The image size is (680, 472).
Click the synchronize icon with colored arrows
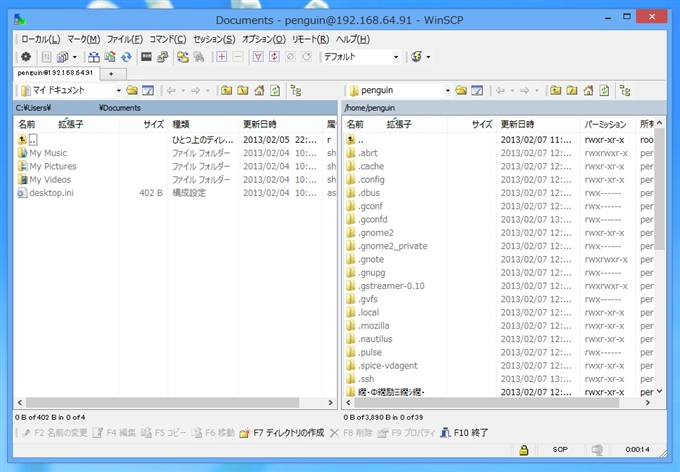(x=110, y=57)
